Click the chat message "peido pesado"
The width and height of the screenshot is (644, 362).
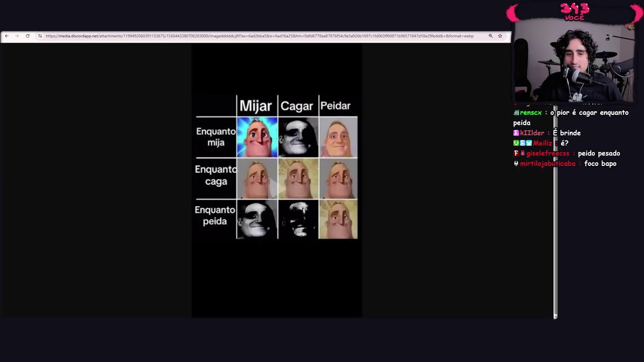point(599,153)
